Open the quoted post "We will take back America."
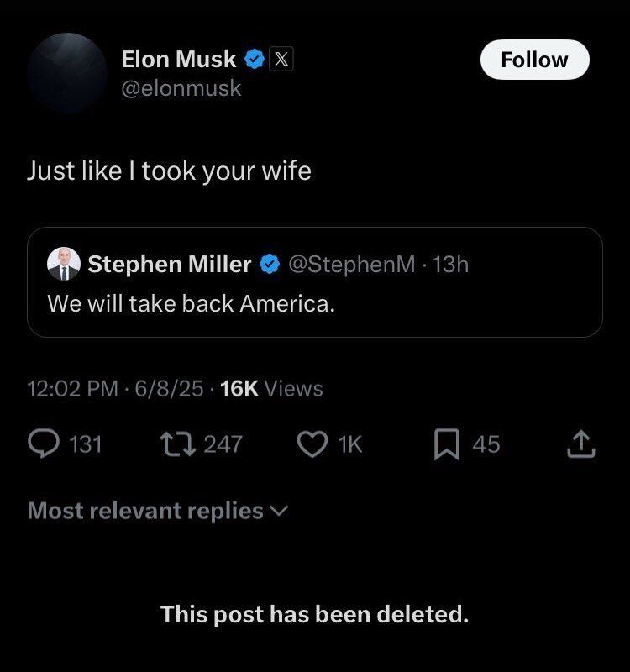The width and height of the screenshot is (630, 672). 191,303
